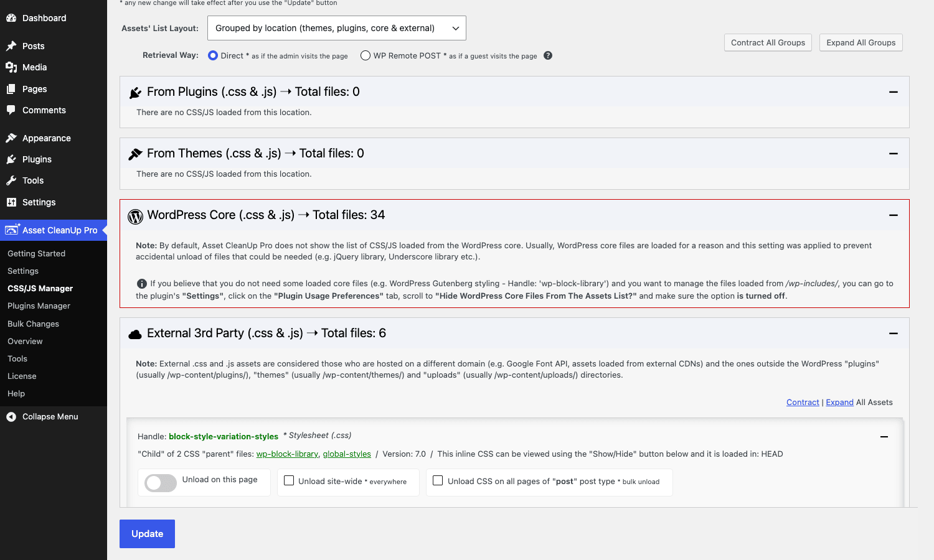Click the Media icon in sidebar
The height and width of the screenshot is (560, 934).
click(x=11, y=67)
